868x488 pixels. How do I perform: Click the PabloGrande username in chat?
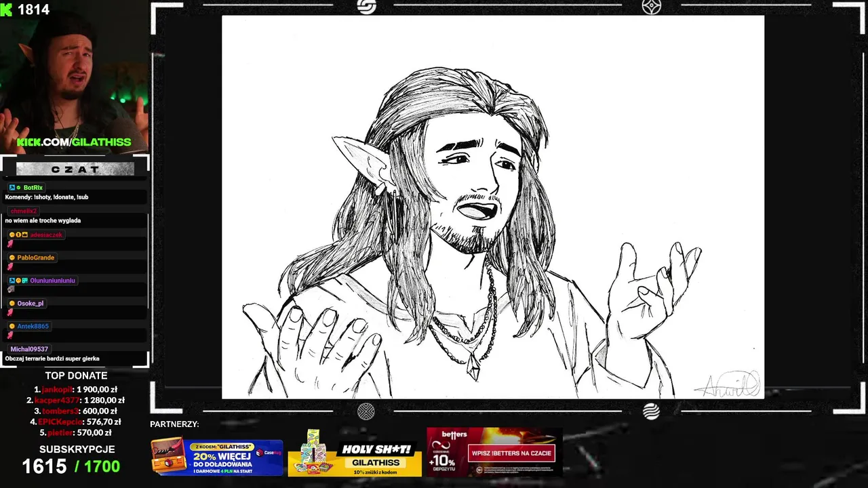pyautogui.click(x=36, y=258)
